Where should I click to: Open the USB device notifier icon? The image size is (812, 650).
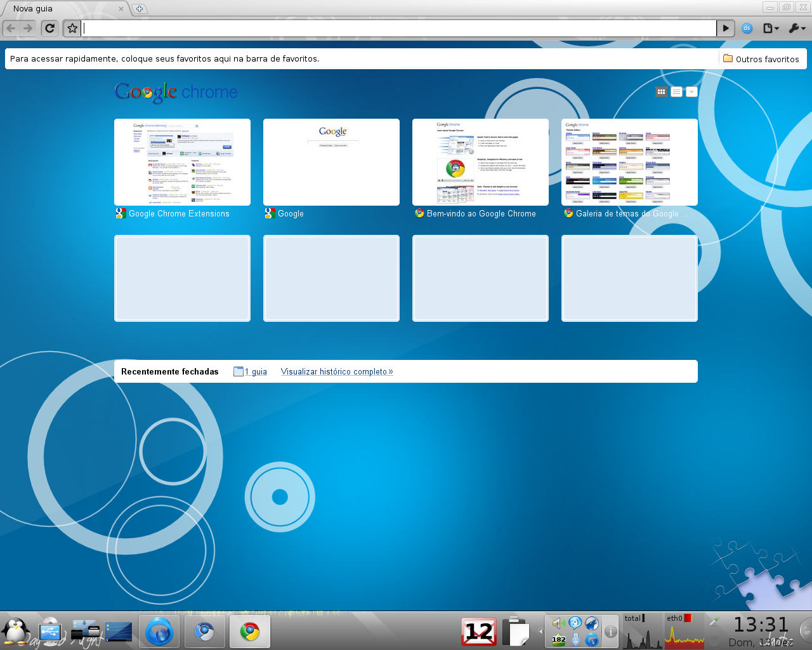[49, 632]
